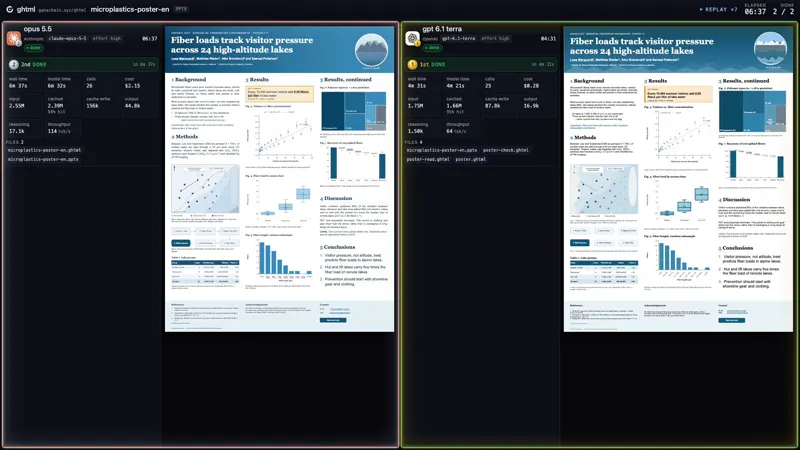Click the 06:37 timer in opus panel
This screenshot has height=450, width=800.
[149, 38]
